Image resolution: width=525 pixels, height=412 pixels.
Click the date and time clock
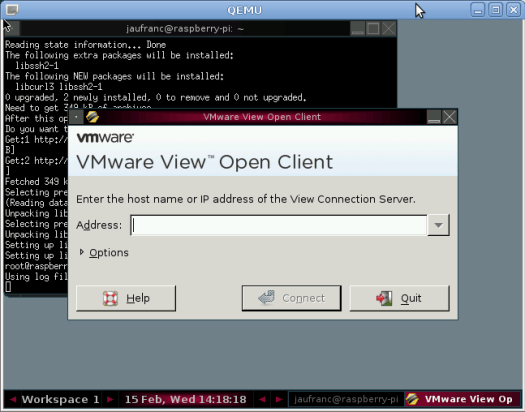tap(185, 399)
